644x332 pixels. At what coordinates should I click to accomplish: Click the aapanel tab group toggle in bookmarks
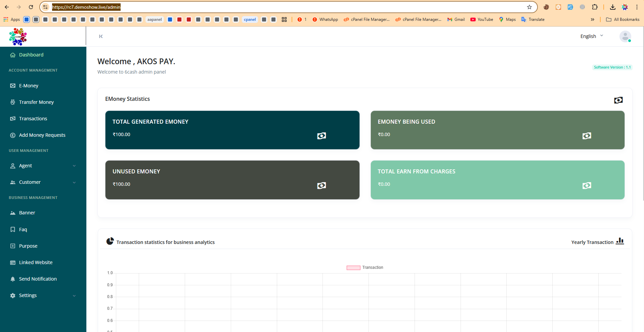(155, 19)
